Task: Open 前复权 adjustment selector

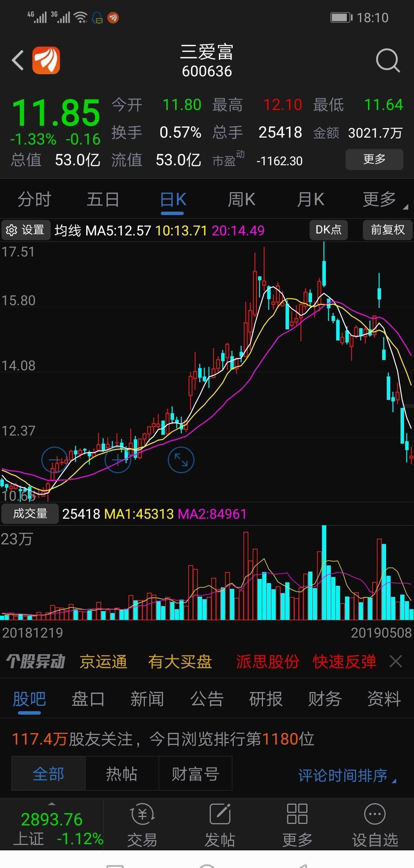Action: [388, 230]
